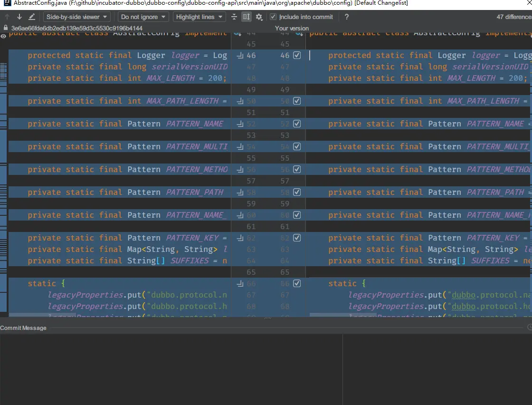Uncheck change checkbox at line 62
This screenshot has width=532, height=405.
[x=297, y=238]
